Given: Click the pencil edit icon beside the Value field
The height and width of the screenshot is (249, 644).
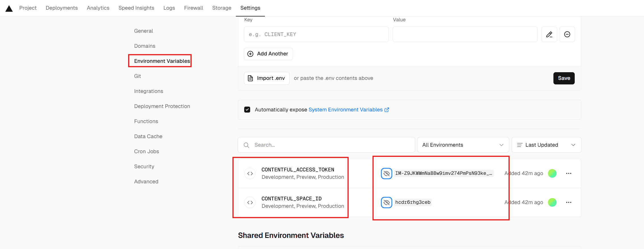Looking at the screenshot, I should tap(549, 34).
